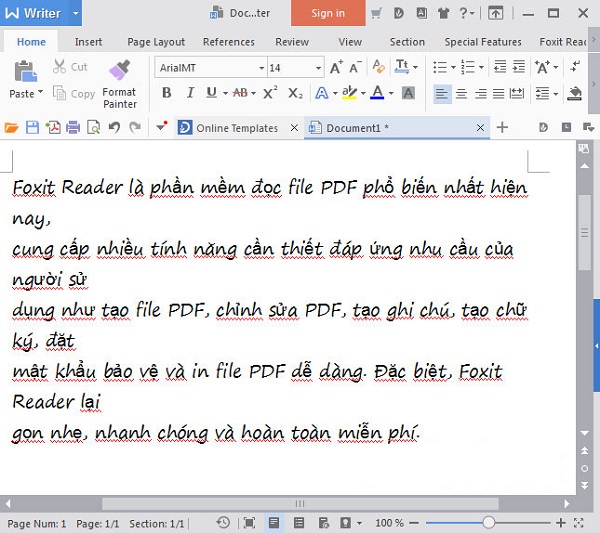Click the Copy icon
This screenshot has height=533, width=600.
[59, 93]
